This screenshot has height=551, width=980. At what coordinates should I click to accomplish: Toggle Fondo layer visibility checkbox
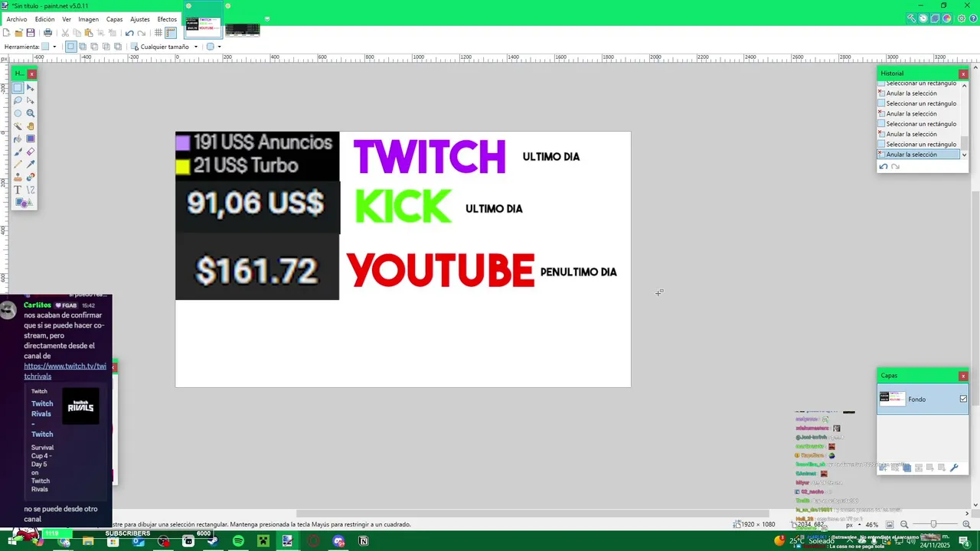(963, 399)
